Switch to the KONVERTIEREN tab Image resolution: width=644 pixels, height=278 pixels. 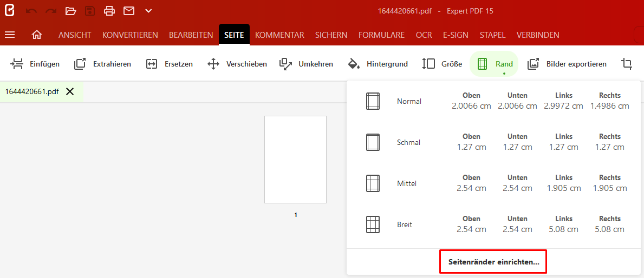(x=130, y=35)
